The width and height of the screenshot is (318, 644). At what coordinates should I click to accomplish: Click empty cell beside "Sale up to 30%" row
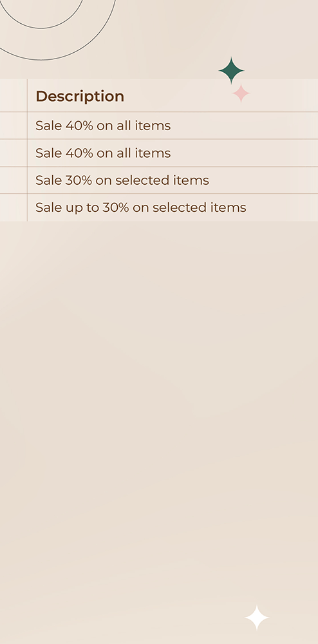[14, 207]
